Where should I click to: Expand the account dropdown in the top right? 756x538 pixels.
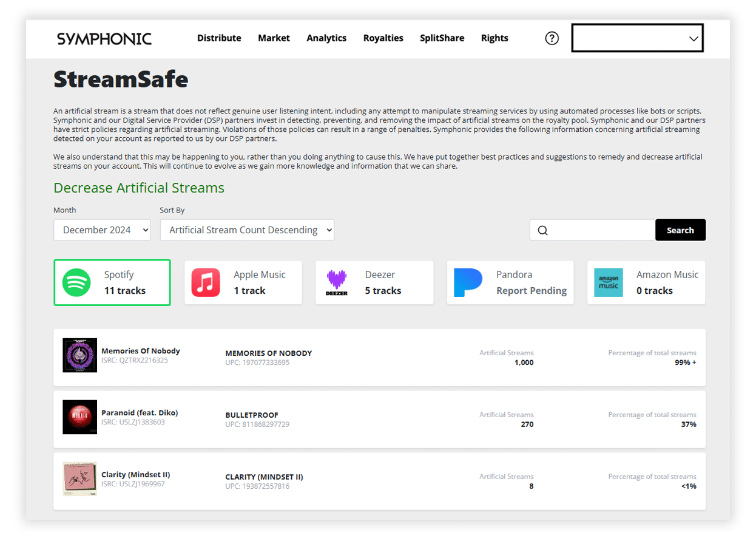(637, 38)
